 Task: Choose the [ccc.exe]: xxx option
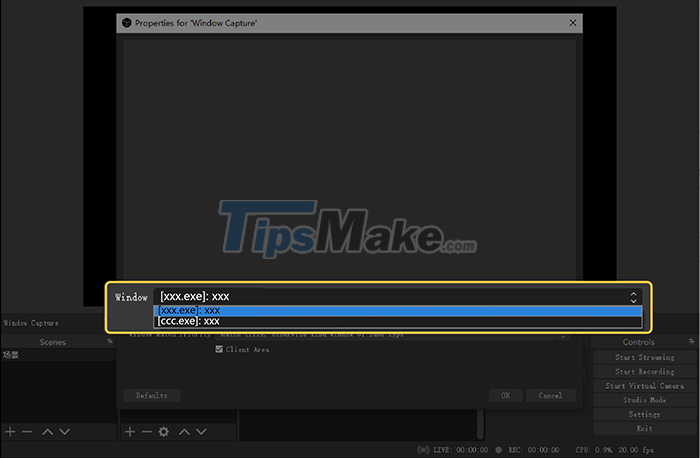tap(397, 321)
